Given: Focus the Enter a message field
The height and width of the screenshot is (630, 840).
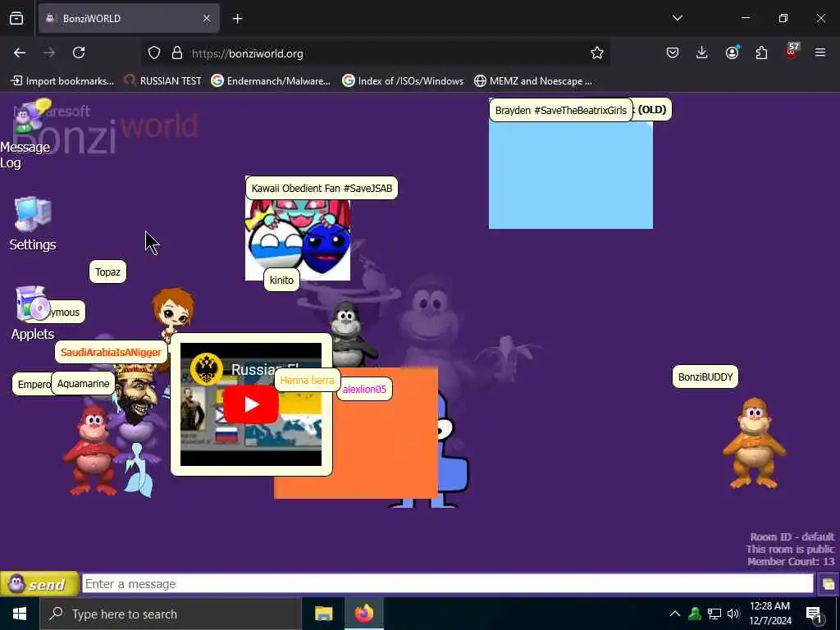Looking at the screenshot, I should click(x=447, y=584).
